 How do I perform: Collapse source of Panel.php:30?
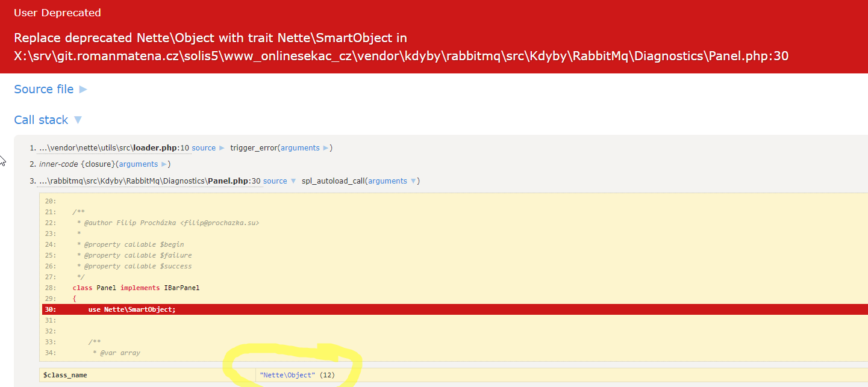(279, 181)
